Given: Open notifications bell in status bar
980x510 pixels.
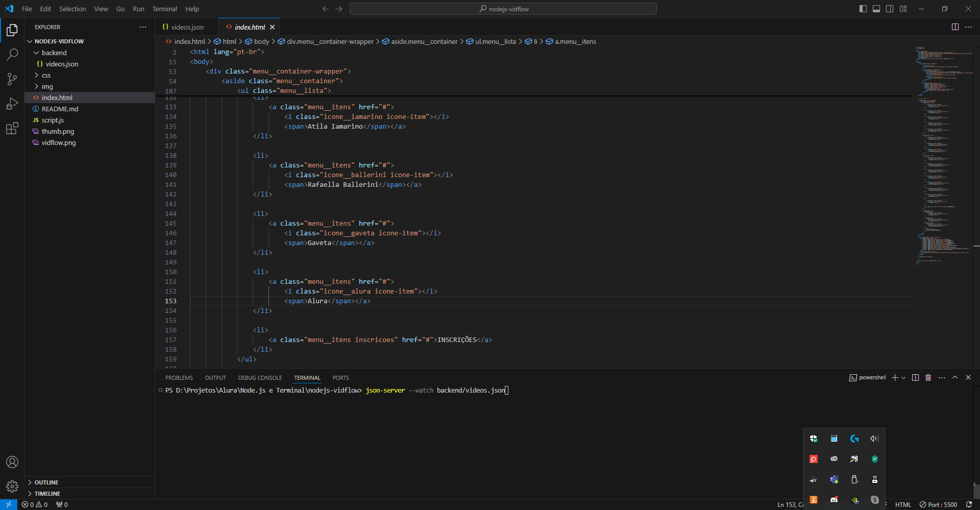Looking at the screenshot, I should (x=969, y=504).
